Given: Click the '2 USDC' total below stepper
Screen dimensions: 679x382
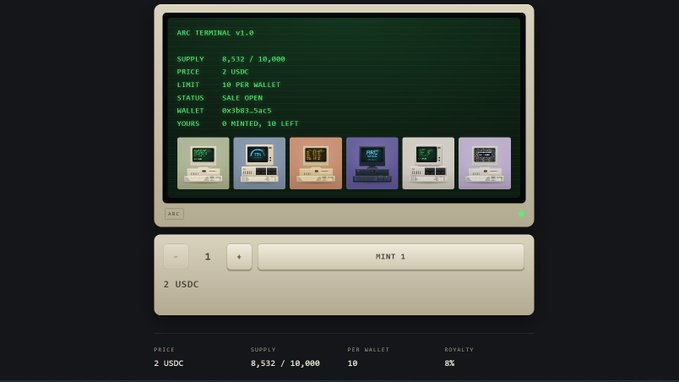Looking at the screenshot, I should point(181,284).
